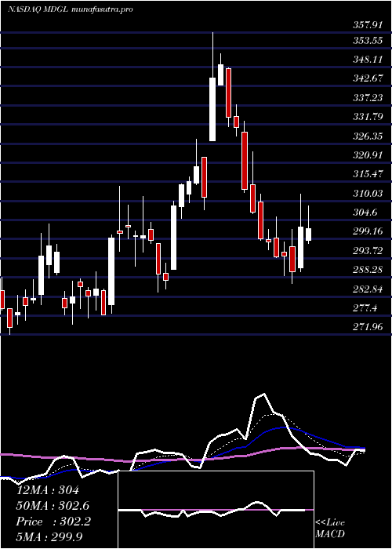This screenshot has width=392, height=549.
Task: Click the Price : 302.2 readout
Action: [x=53, y=522]
